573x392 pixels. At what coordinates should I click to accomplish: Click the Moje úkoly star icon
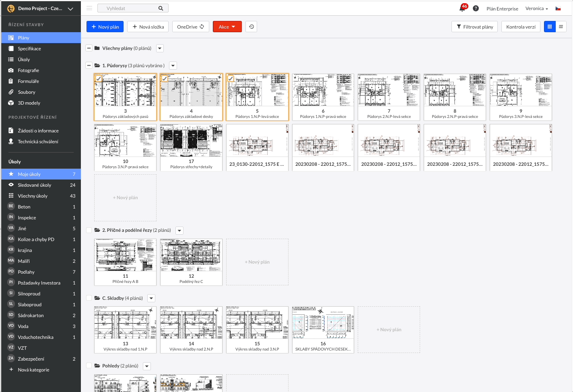(11, 174)
